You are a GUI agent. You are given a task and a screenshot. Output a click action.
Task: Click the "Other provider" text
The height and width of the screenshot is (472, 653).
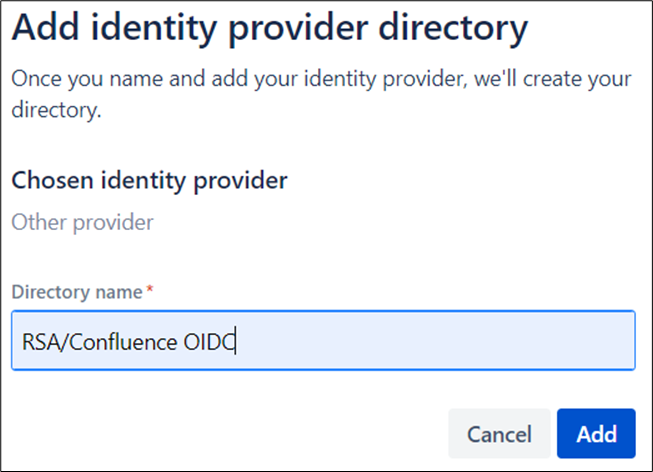click(82, 222)
